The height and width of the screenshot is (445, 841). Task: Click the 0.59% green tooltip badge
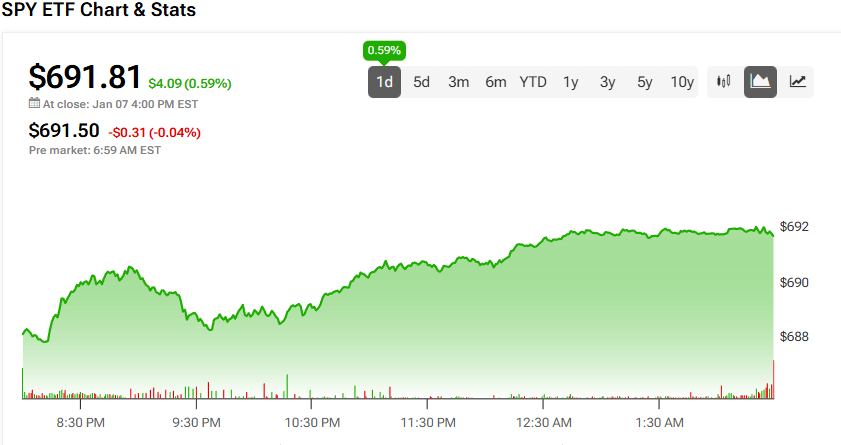coord(384,50)
